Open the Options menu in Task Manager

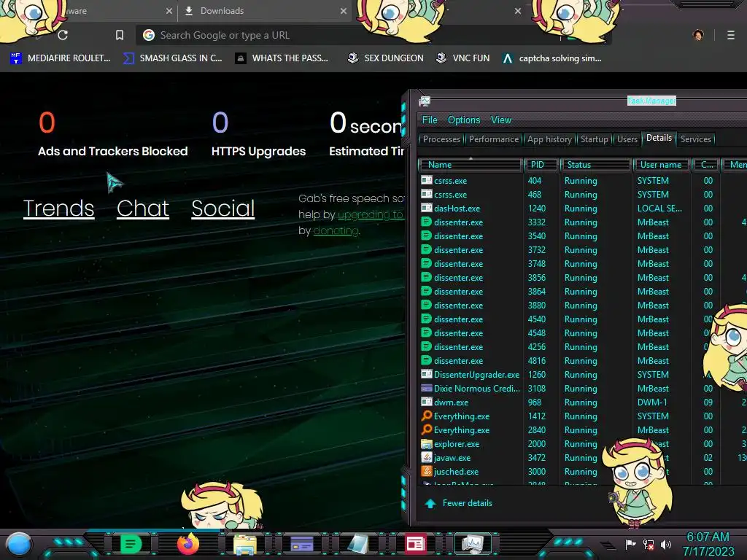463,120
